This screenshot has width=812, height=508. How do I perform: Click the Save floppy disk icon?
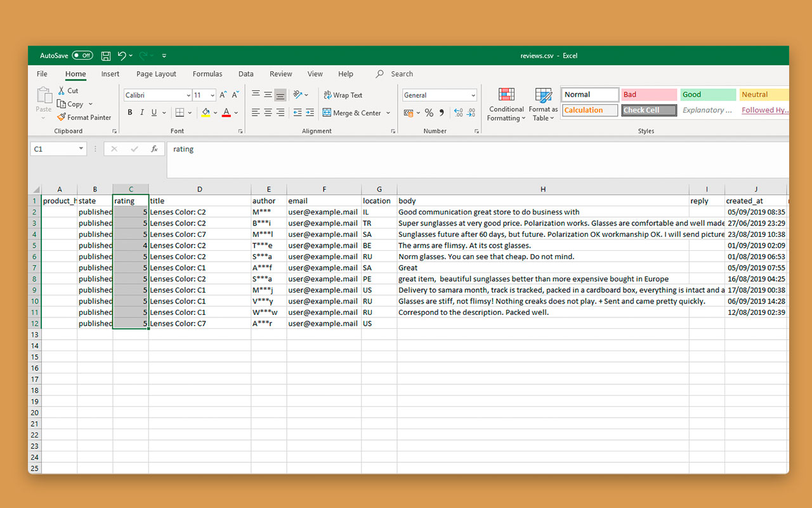click(106, 56)
